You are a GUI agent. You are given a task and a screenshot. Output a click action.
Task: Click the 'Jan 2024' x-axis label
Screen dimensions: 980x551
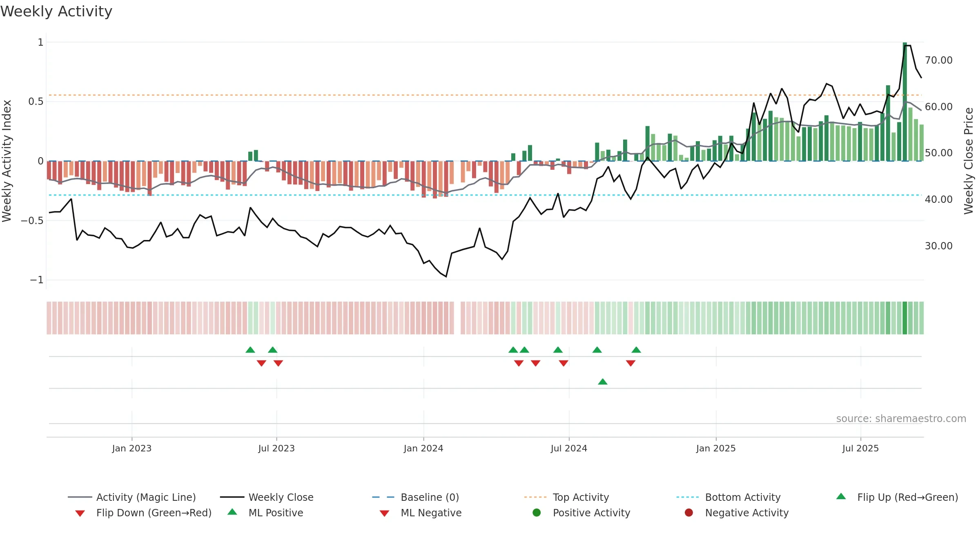[423, 449]
